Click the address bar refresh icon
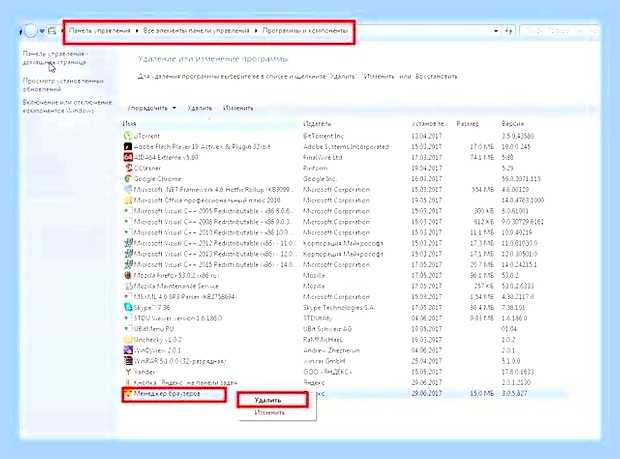The image size is (620, 459). [x=509, y=31]
